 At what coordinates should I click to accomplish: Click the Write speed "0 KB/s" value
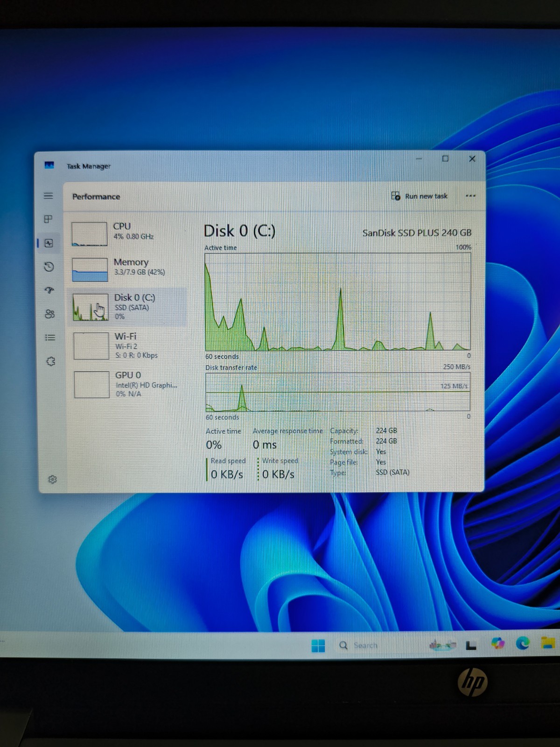coord(278,474)
